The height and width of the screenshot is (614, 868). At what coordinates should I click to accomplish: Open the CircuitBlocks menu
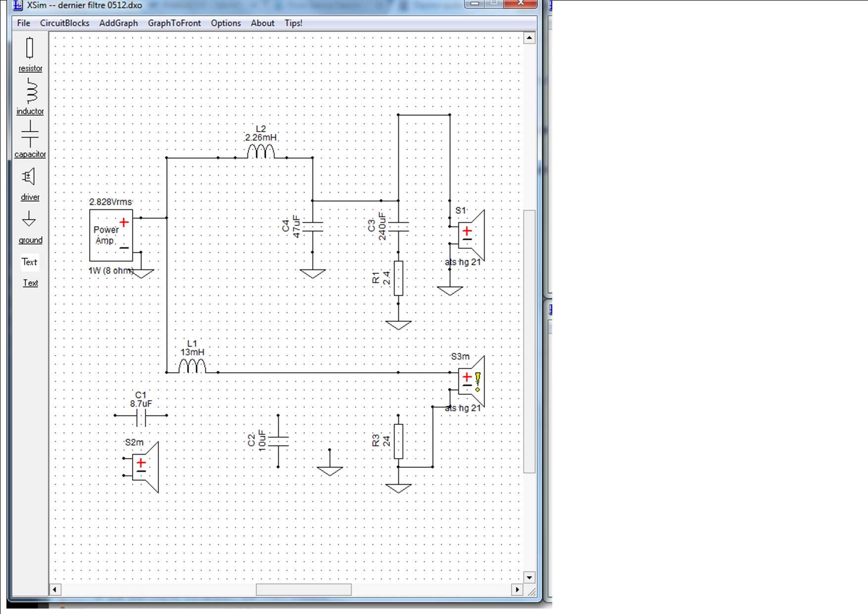(65, 23)
